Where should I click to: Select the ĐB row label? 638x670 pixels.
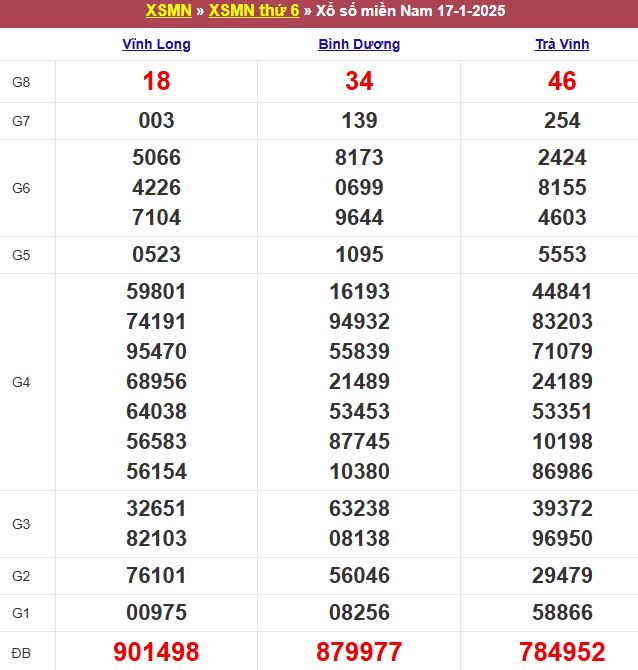(x=21, y=653)
